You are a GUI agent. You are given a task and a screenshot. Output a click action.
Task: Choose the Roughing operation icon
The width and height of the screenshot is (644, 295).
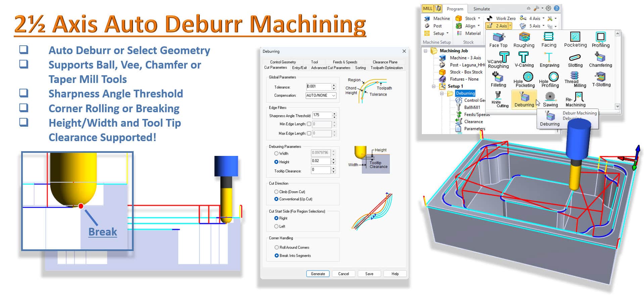(x=524, y=40)
